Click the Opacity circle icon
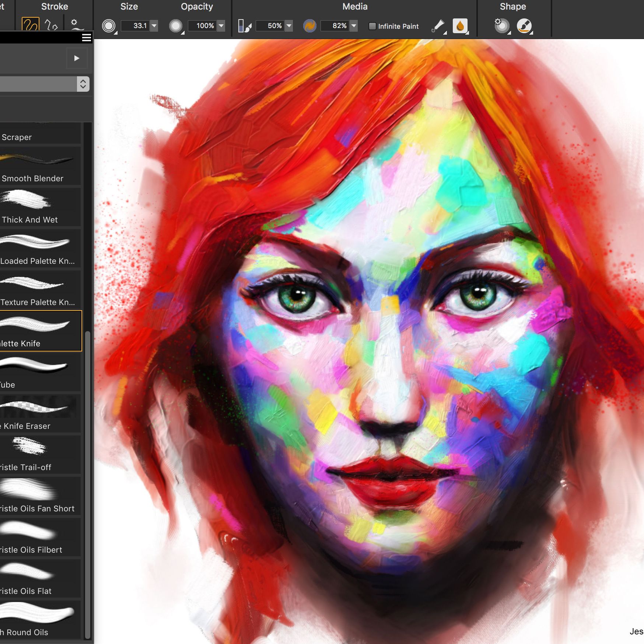Screen dimensions: 644x644 pos(176,26)
